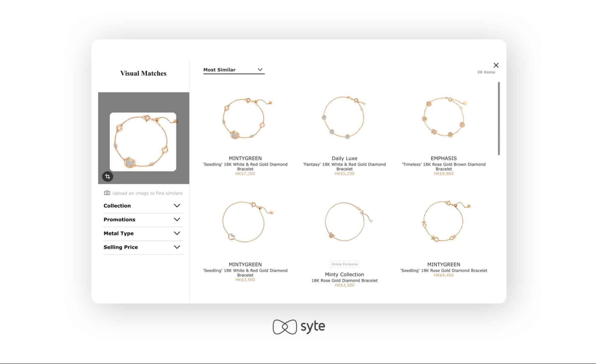The width and height of the screenshot is (596, 364).
Task: Click 'Fantasy' 18K White & Red Gold description
Action: (344, 167)
